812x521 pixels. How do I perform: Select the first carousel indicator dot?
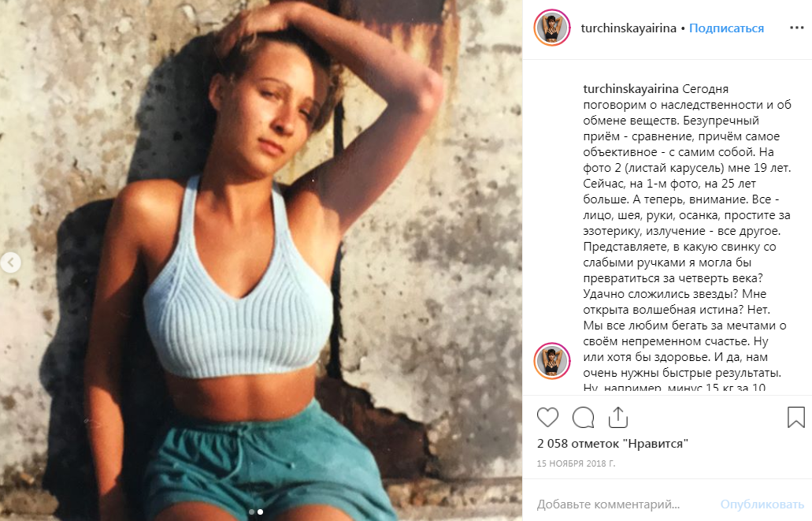[251, 512]
